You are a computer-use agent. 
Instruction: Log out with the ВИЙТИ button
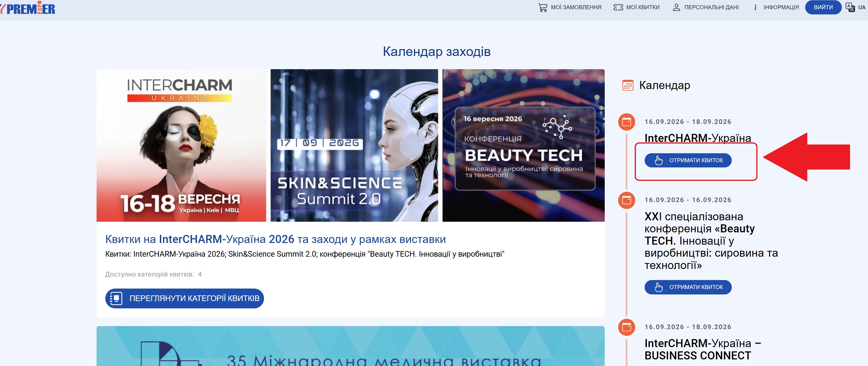pos(823,7)
